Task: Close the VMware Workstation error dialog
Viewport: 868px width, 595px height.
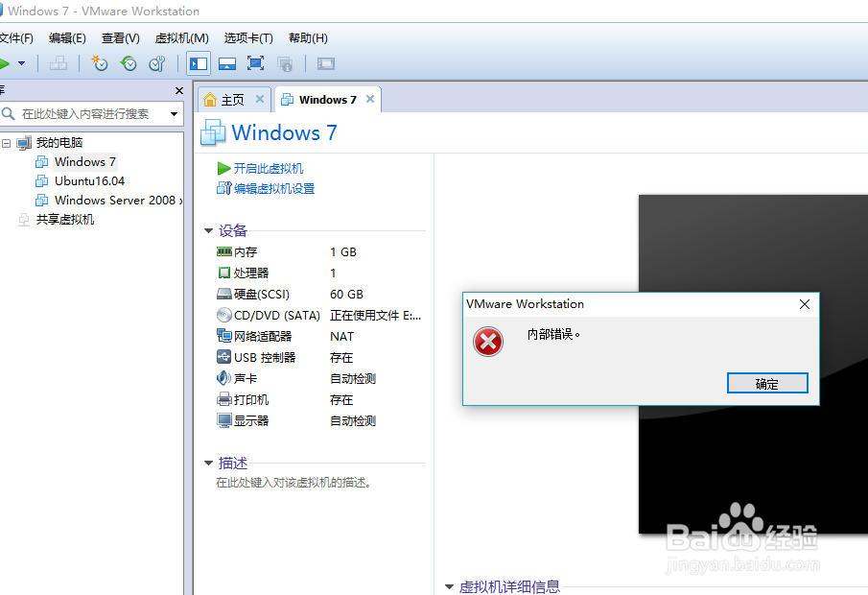Action: point(805,304)
